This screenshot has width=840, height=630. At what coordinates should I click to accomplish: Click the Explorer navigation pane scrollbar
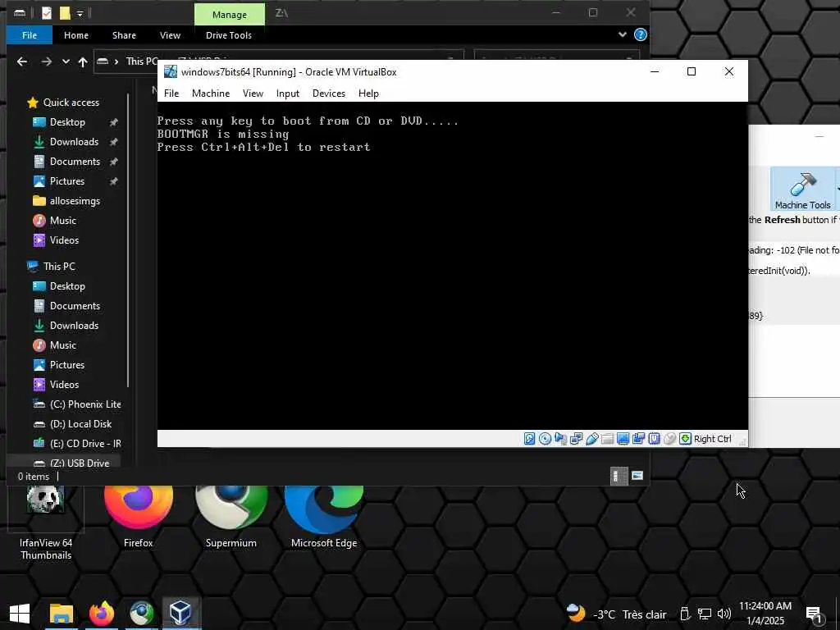[128, 241]
